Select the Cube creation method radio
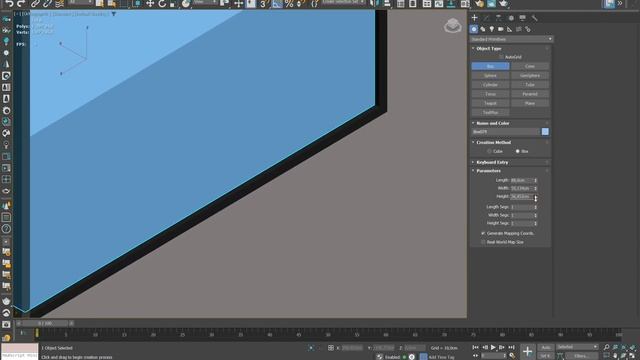 point(489,151)
